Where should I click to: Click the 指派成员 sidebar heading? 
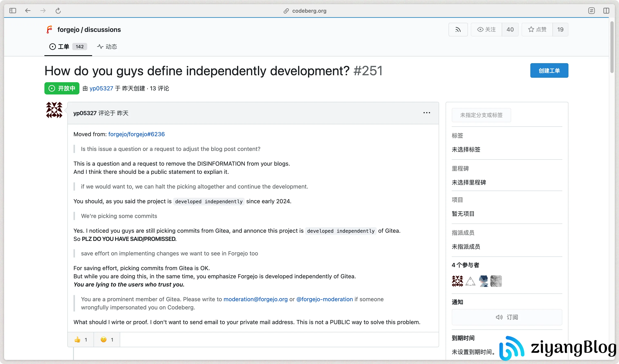463,233
